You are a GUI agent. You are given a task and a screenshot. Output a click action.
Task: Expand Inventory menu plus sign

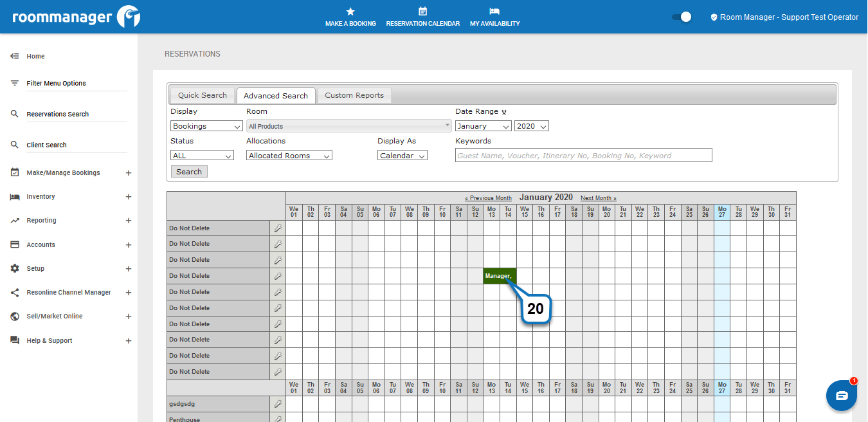coord(129,197)
